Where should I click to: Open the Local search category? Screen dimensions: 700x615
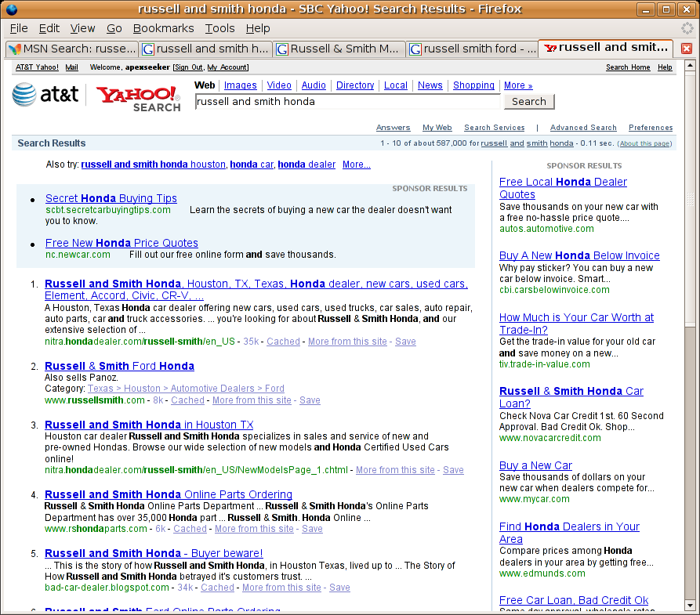[396, 85]
